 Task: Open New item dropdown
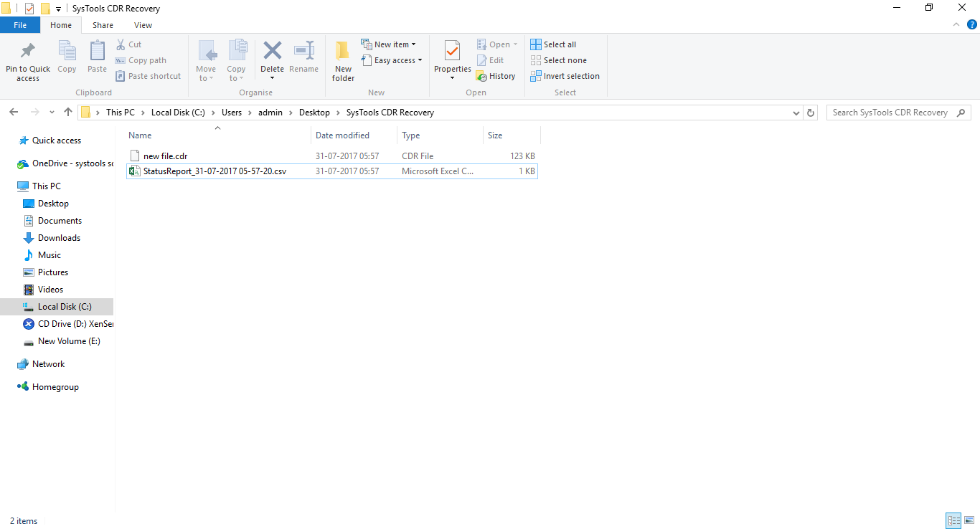coord(388,44)
